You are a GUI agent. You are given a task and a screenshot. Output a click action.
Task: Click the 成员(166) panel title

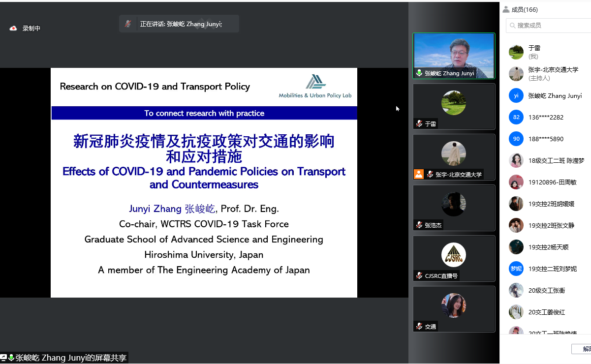(525, 9)
